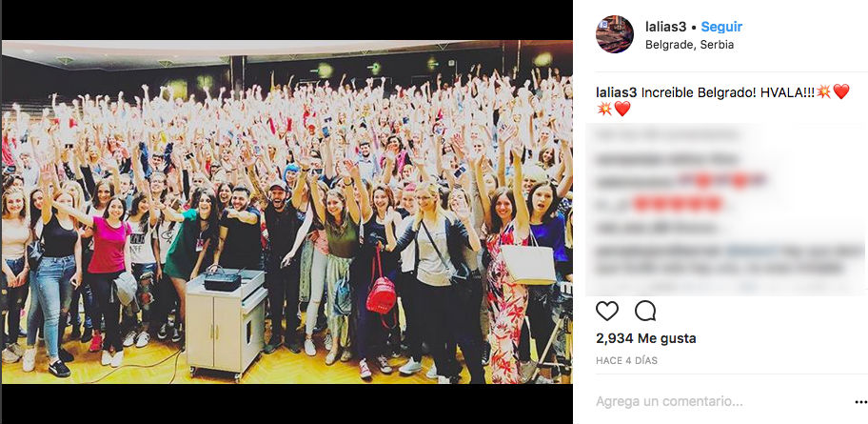
Task: Open the Belgrade, Serbia location link
Action: click(689, 45)
